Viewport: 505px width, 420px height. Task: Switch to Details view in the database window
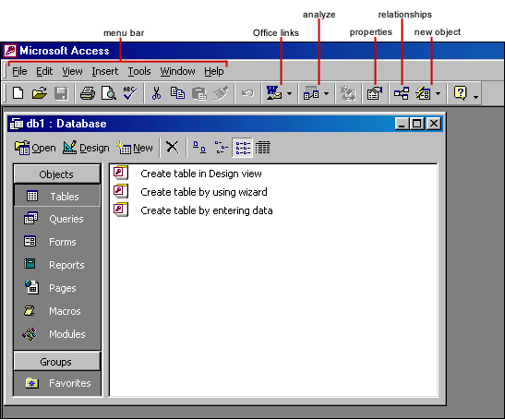coord(263,148)
